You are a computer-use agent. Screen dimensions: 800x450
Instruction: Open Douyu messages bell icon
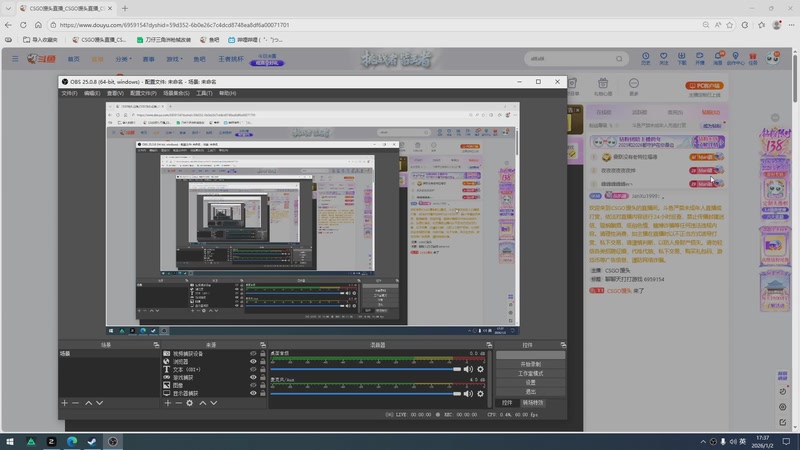coord(718,58)
